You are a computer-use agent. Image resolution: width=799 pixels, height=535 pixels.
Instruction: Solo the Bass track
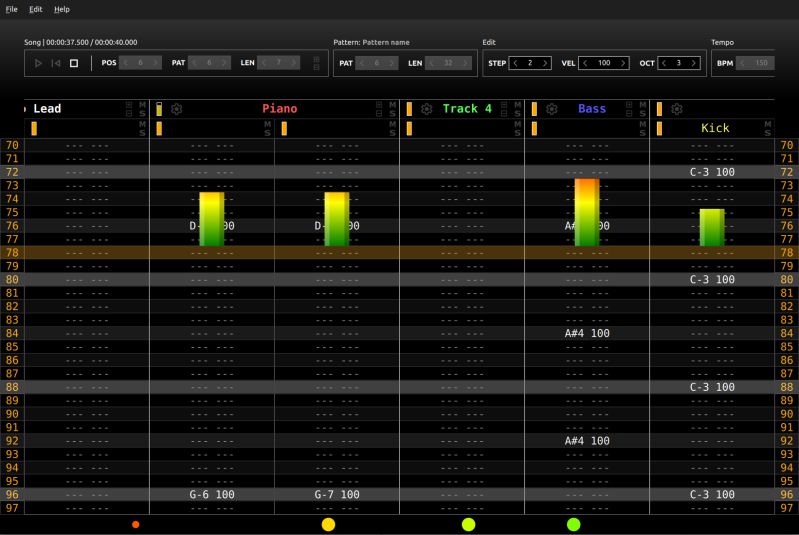[643, 113]
